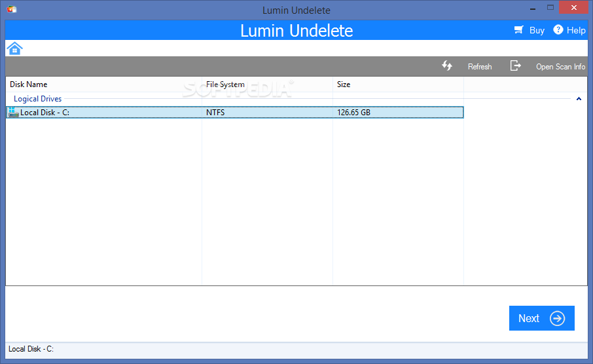Viewport: 593px width, 364px height.
Task: Open the Scan Info text button
Action: click(x=560, y=67)
